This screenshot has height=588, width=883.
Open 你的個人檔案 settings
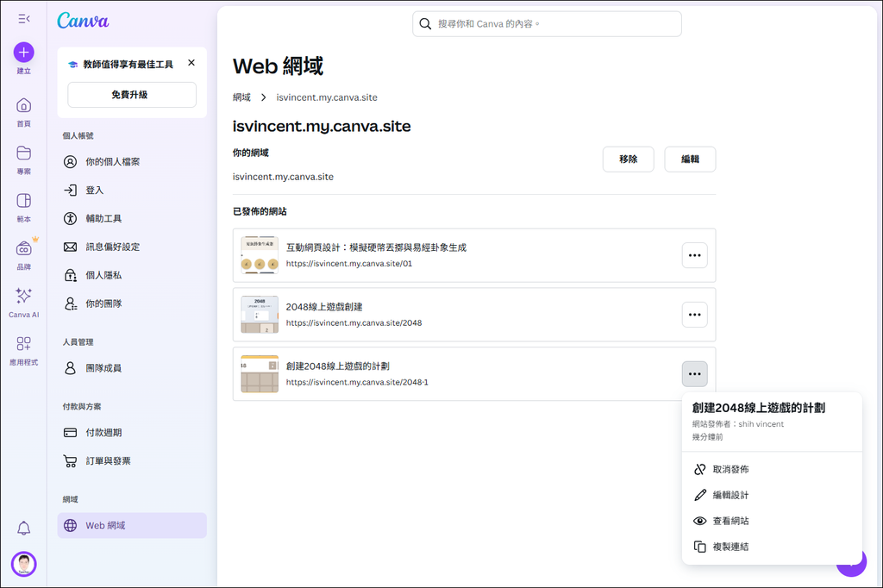coord(132,161)
